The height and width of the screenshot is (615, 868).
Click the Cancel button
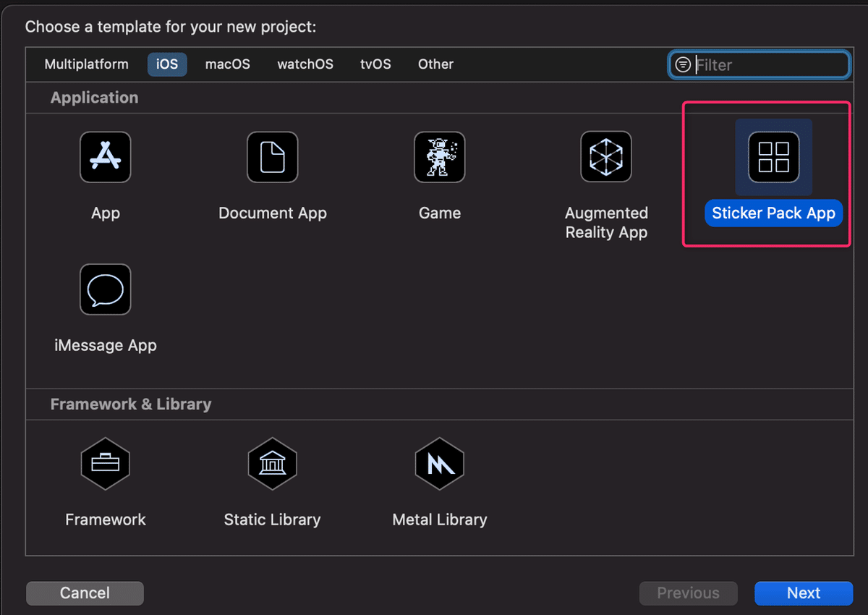coord(85,593)
